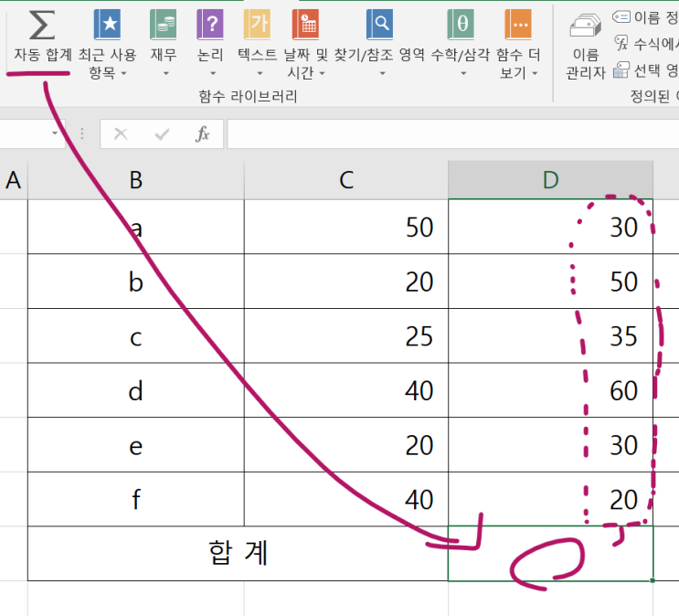Click cell containing letter a
Image resolution: width=679 pixels, height=616 pixels.
[136, 227]
